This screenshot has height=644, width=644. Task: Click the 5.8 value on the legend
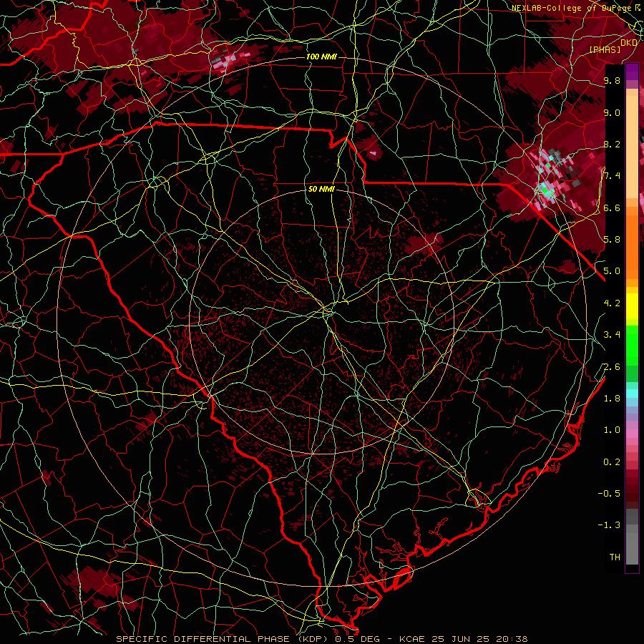pos(612,240)
